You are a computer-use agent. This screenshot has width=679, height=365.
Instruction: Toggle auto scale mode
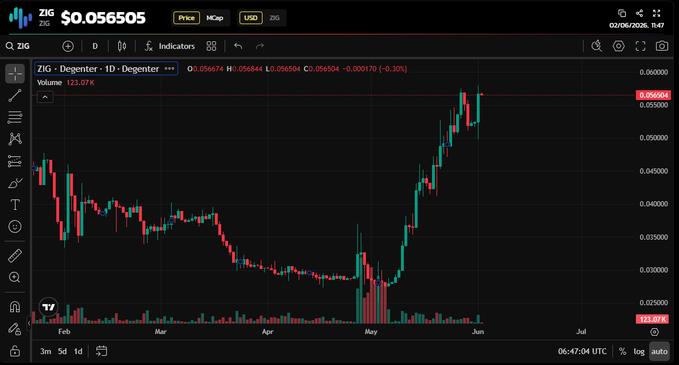[x=660, y=351]
